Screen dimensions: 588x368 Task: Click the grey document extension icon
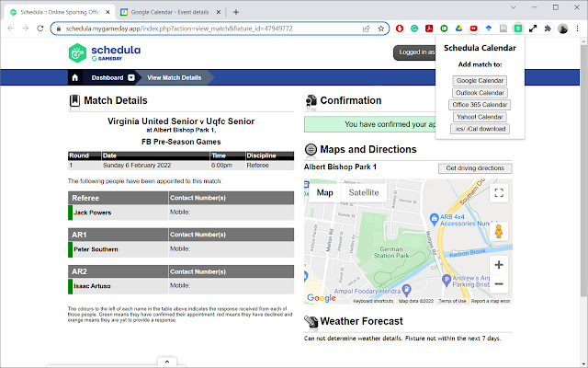[x=503, y=29]
